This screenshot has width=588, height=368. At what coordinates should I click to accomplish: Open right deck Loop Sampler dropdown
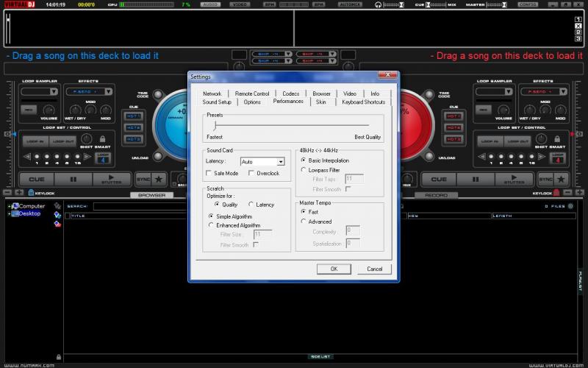(509, 91)
